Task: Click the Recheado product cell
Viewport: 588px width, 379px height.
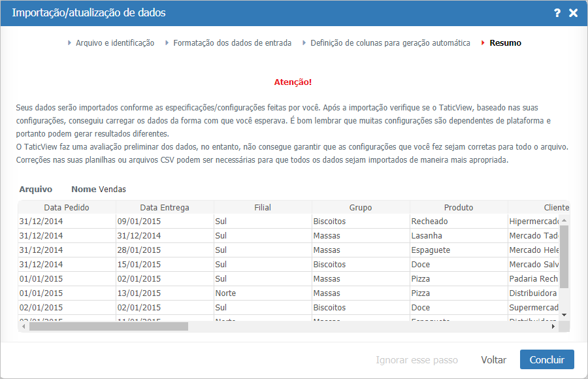Action: (x=429, y=222)
